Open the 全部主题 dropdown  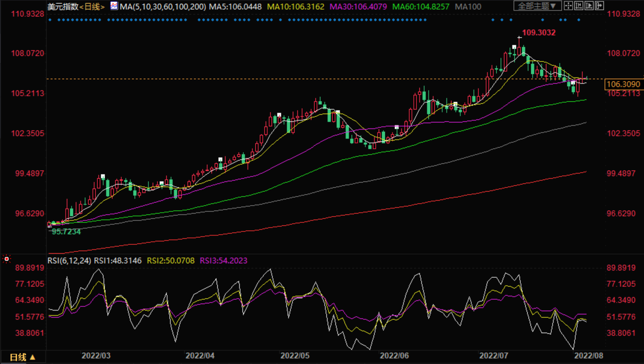click(537, 6)
